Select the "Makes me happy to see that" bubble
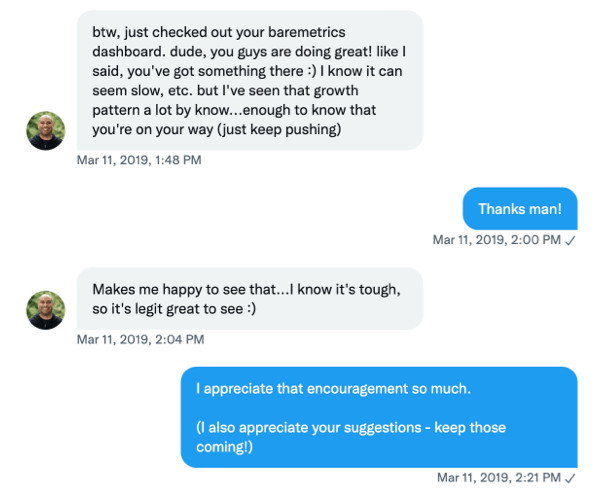 pos(250,298)
